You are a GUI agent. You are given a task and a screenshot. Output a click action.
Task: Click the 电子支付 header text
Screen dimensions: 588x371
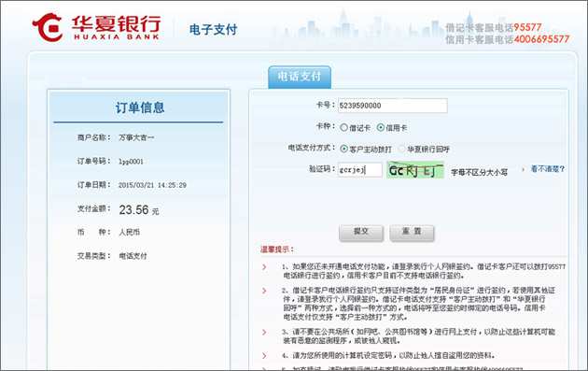(x=213, y=29)
